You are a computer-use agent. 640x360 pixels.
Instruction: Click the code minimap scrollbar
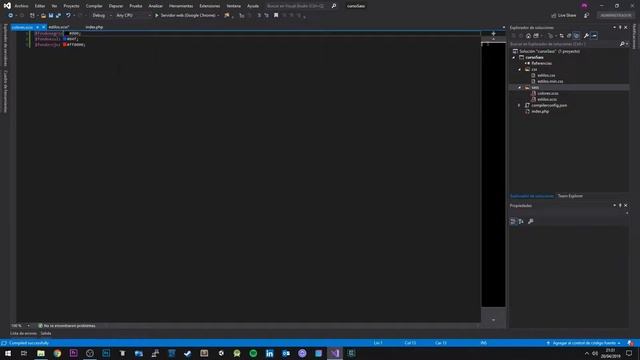click(493, 174)
